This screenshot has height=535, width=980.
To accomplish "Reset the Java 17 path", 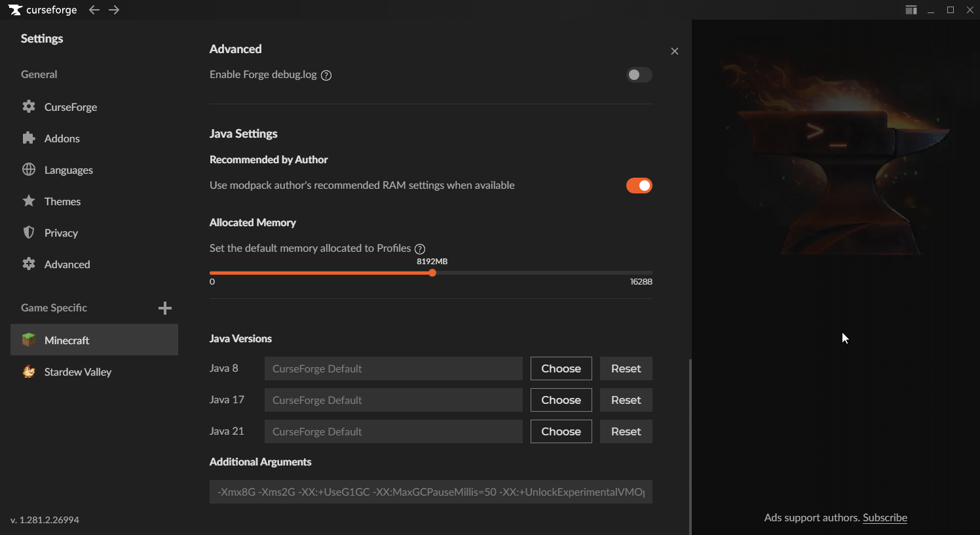I will (x=626, y=400).
